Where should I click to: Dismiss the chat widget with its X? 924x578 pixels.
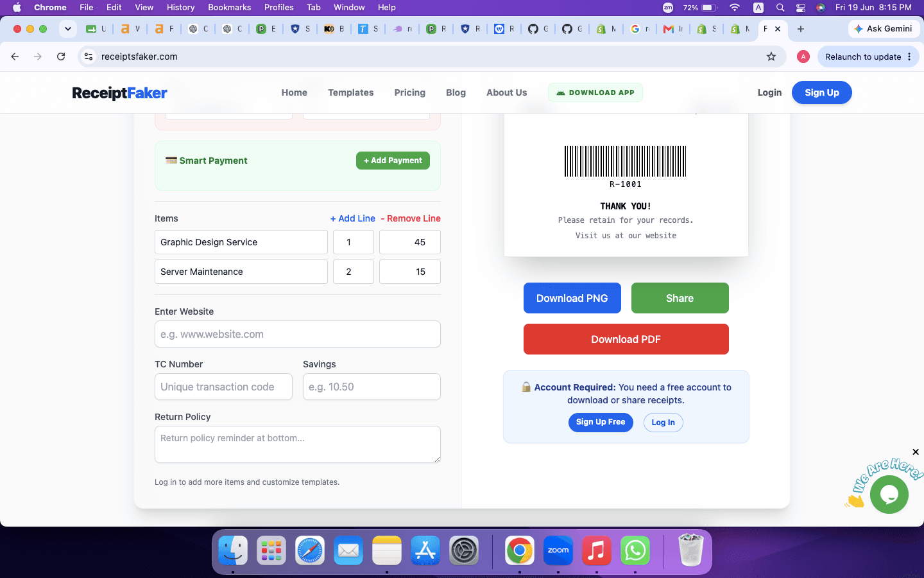(x=916, y=452)
